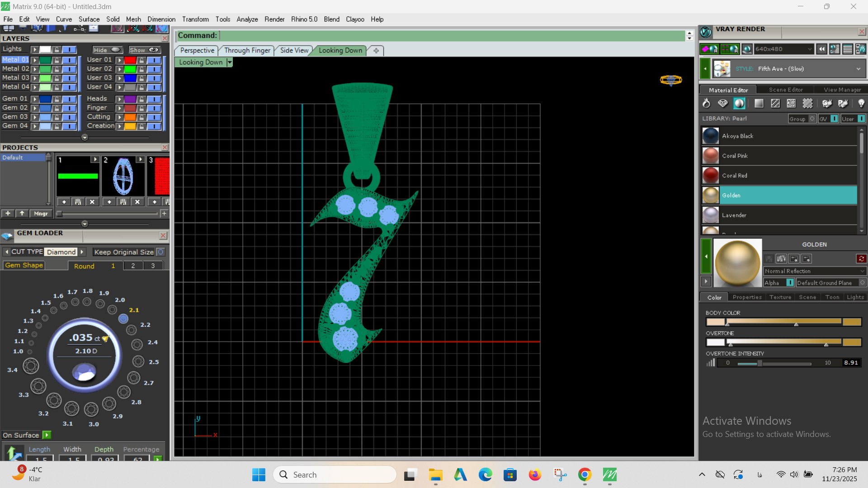Toggle the Keep Original Size option
Screen dimensions: 868x488
point(160,252)
